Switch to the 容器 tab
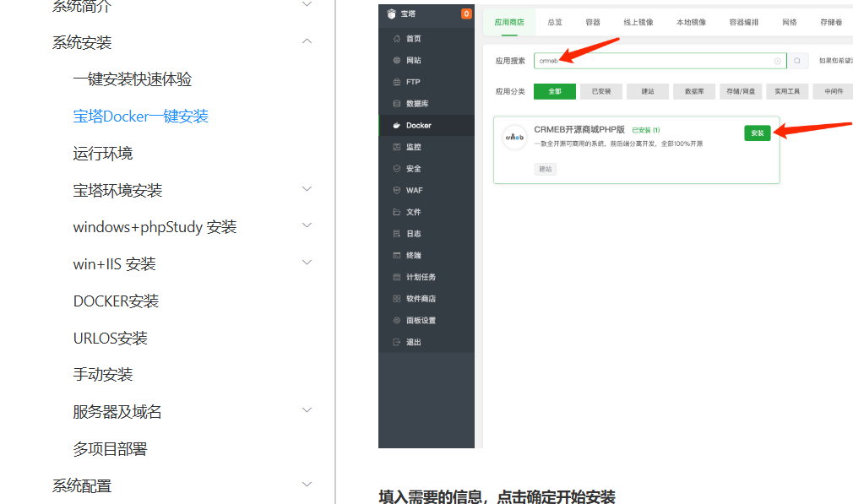 click(x=593, y=22)
